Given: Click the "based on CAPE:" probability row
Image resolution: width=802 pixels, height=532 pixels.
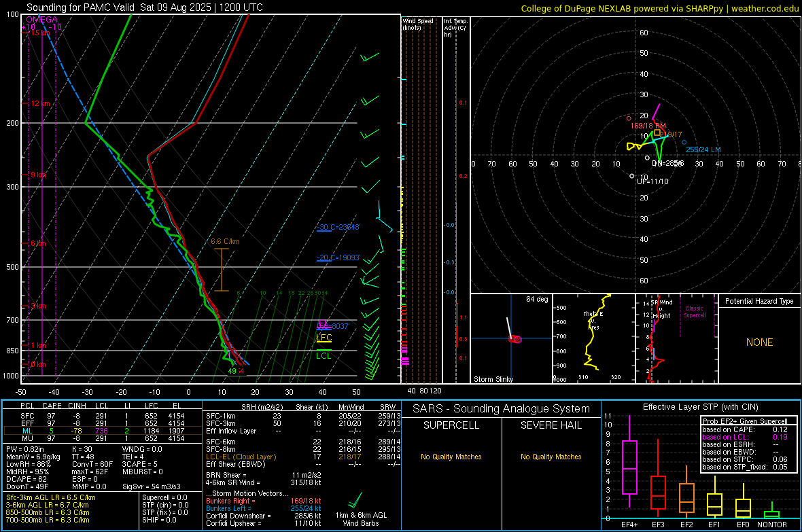Looking at the screenshot, I should [745, 429].
